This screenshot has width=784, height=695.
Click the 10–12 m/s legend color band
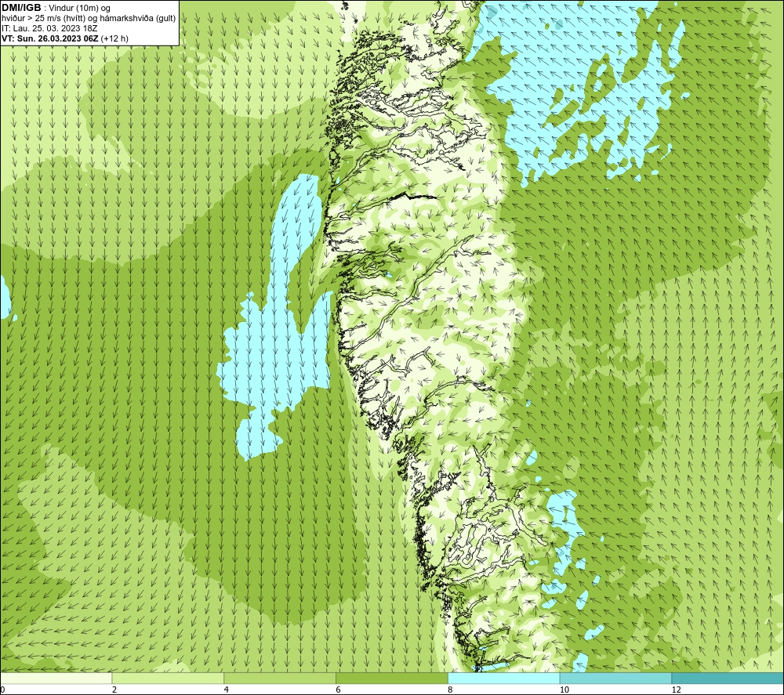click(x=615, y=678)
